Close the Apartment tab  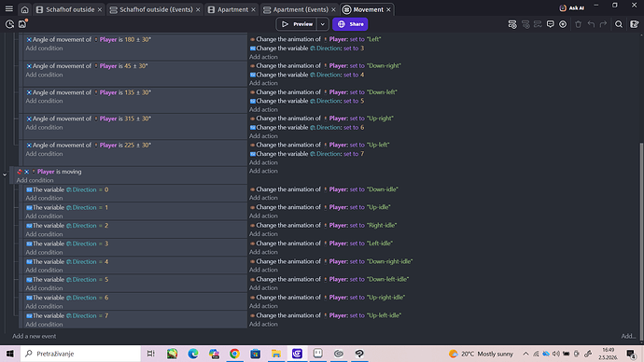tap(254, 9)
